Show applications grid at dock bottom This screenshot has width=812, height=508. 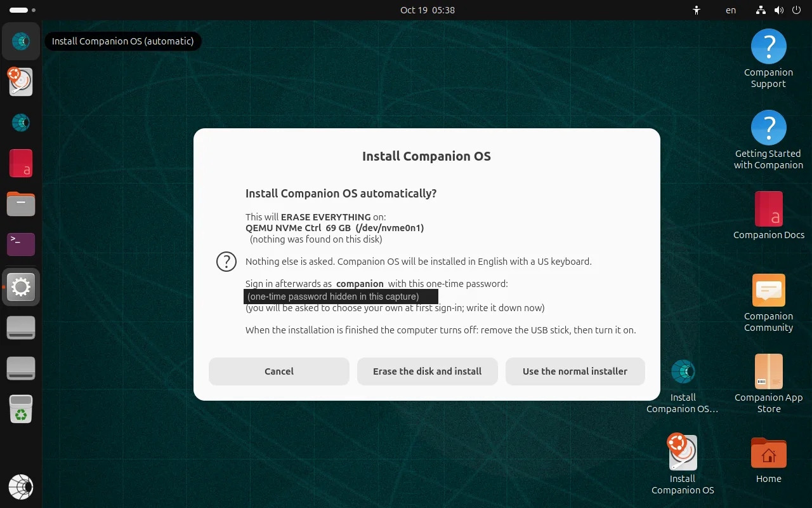[21, 487]
